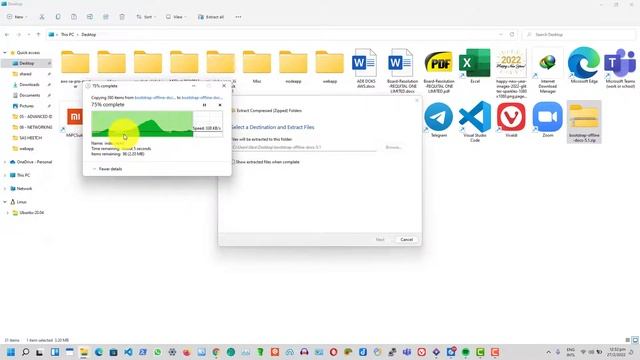Select the nodeapp folder
Viewport: 640px width, 360px height.
point(293,66)
